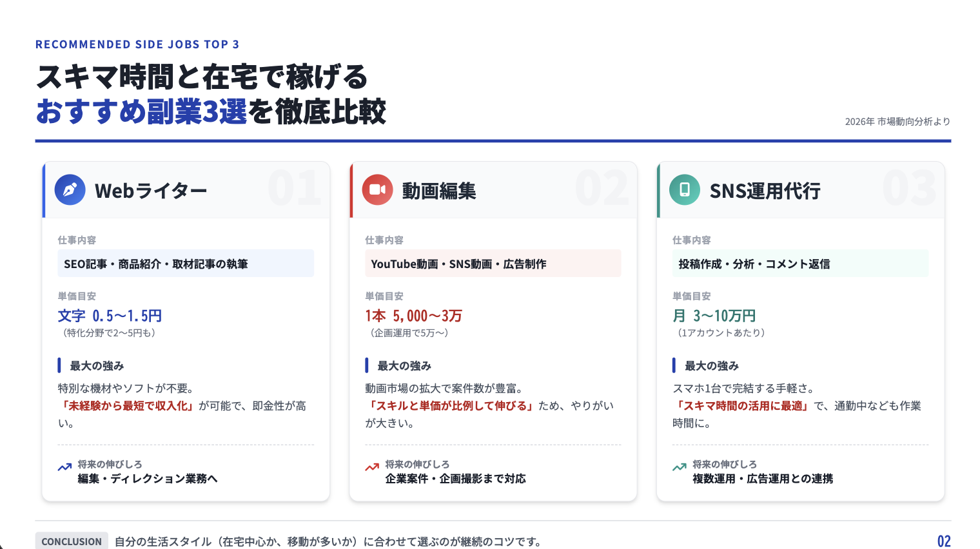Image resolution: width=980 pixels, height=549 pixels.
Task: Click the slide page number 02
Action: (x=943, y=541)
